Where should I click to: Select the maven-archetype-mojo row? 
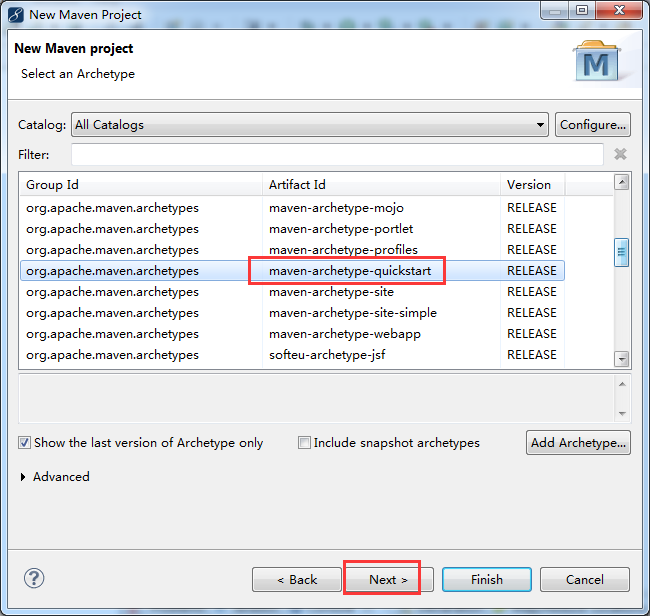coord(292,208)
